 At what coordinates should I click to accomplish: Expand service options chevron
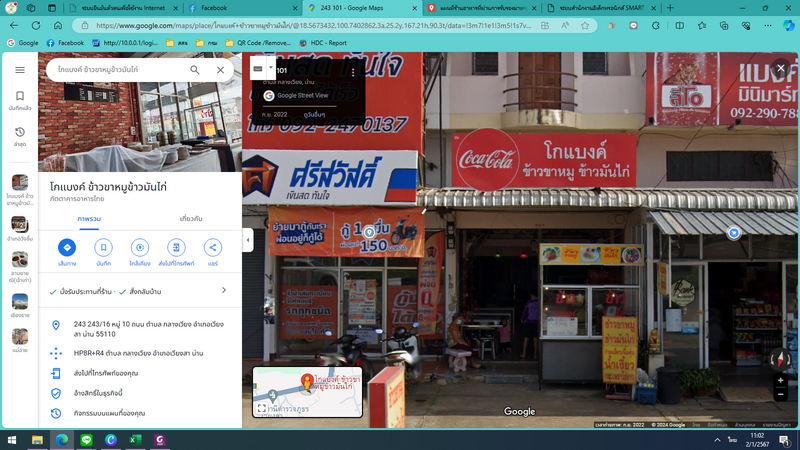(x=223, y=290)
